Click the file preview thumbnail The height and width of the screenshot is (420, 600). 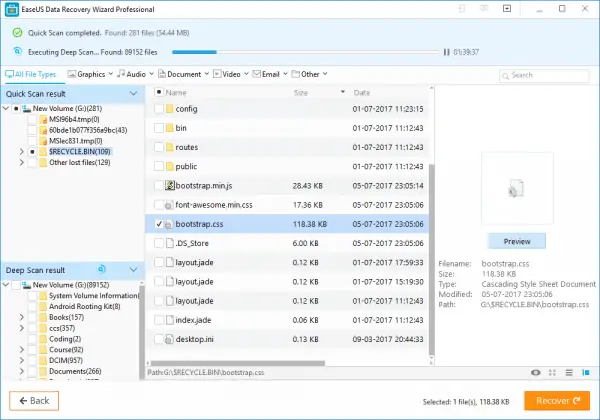(x=517, y=188)
